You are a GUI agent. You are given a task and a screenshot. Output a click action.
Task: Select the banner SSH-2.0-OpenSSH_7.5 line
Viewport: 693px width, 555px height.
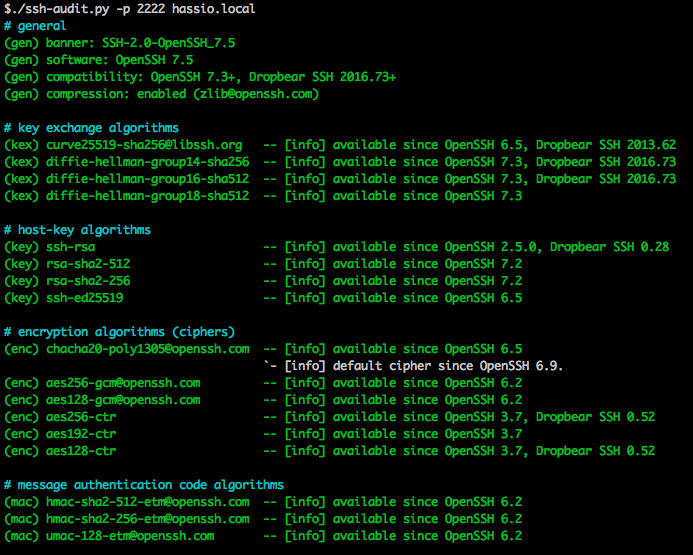click(119, 43)
